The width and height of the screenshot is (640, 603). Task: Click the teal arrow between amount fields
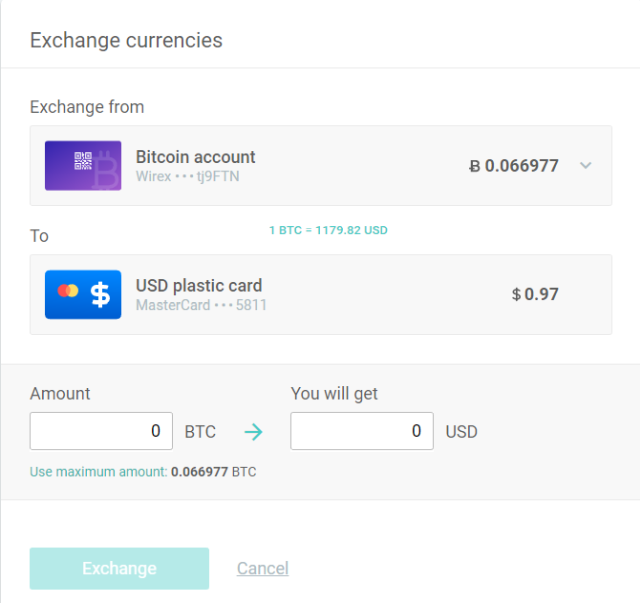[x=254, y=432]
